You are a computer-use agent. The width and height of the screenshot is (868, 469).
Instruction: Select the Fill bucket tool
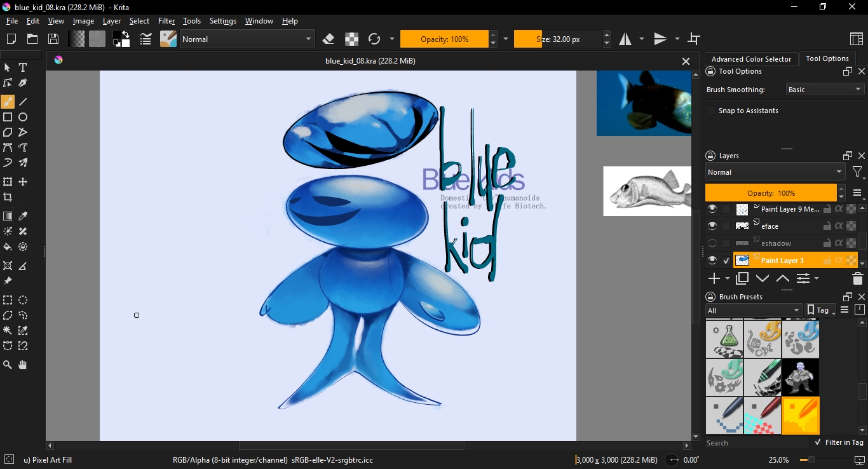(x=8, y=247)
